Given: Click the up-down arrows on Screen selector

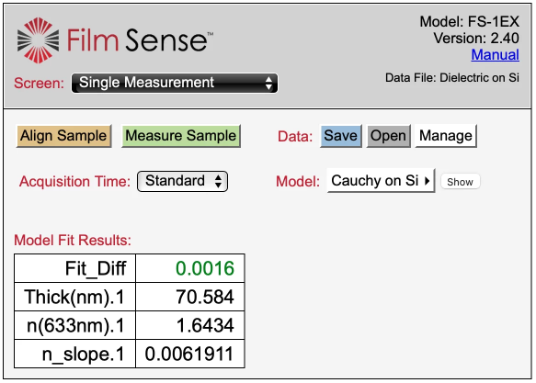Looking at the screenshot, I should (269, 83).
